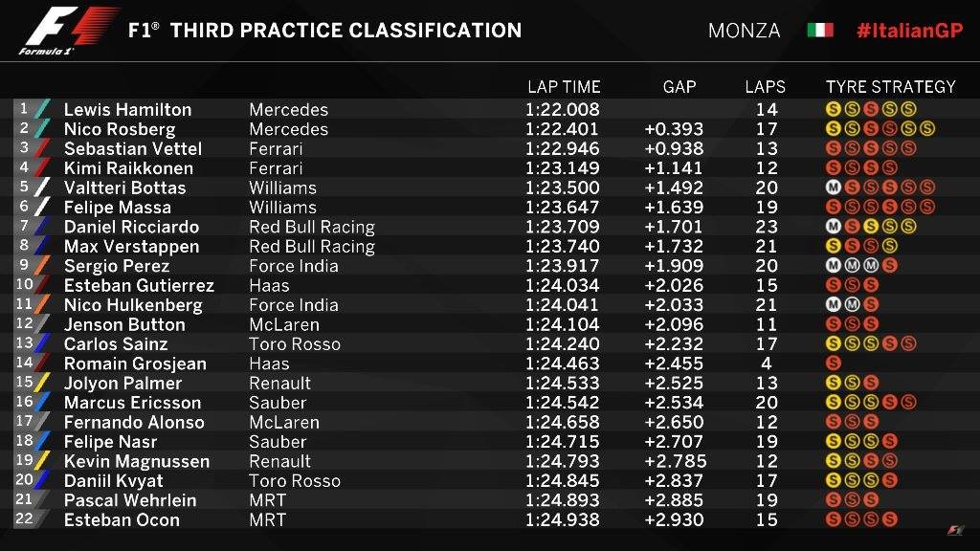Click the LAP TIME column header

click(564, 87)
